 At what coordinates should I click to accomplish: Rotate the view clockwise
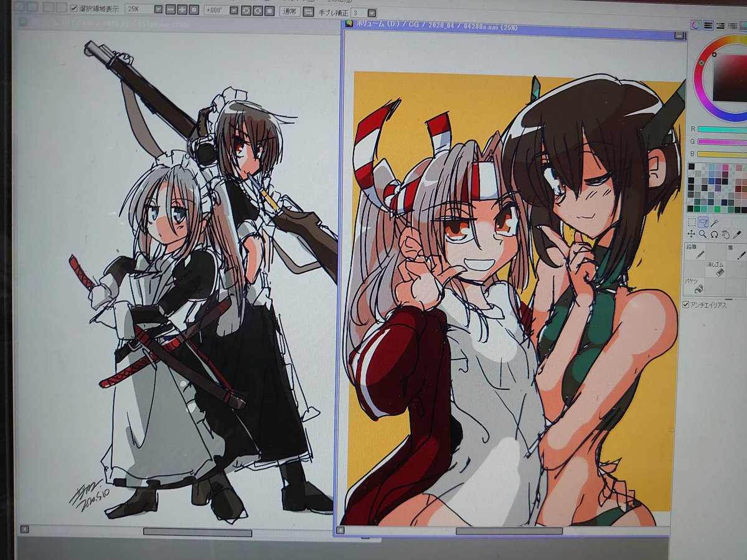257,10
